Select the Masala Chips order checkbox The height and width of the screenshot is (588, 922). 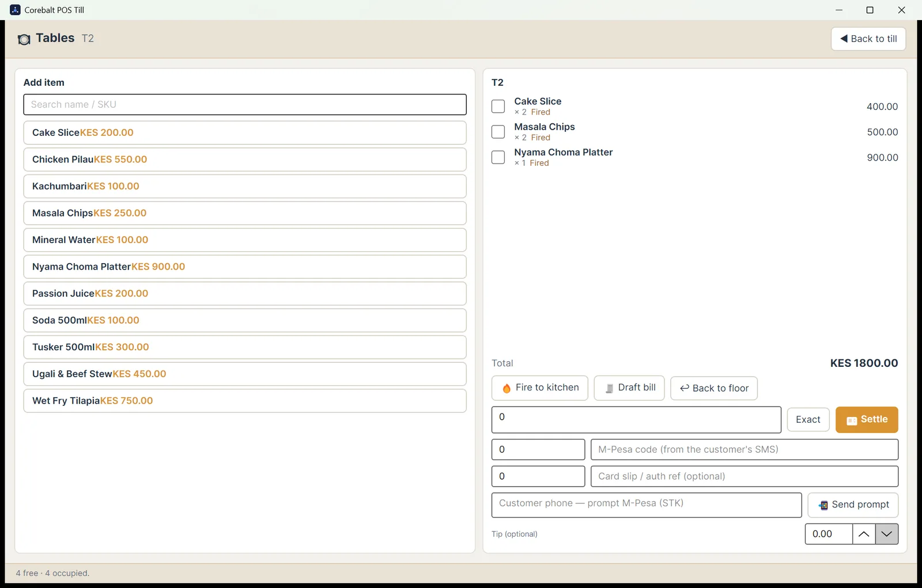[498, 131]
